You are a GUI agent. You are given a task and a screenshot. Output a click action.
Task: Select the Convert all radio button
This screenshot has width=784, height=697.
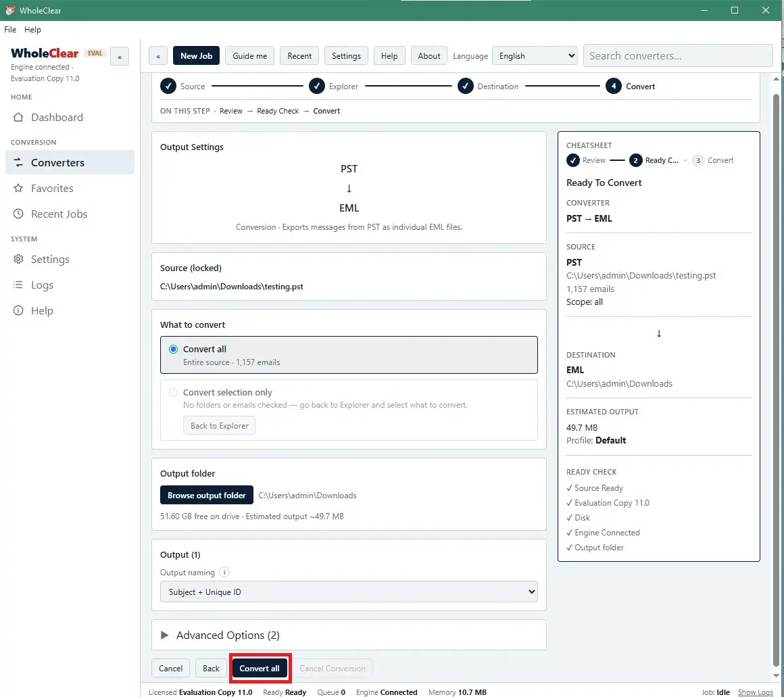(x=173, y=349)
